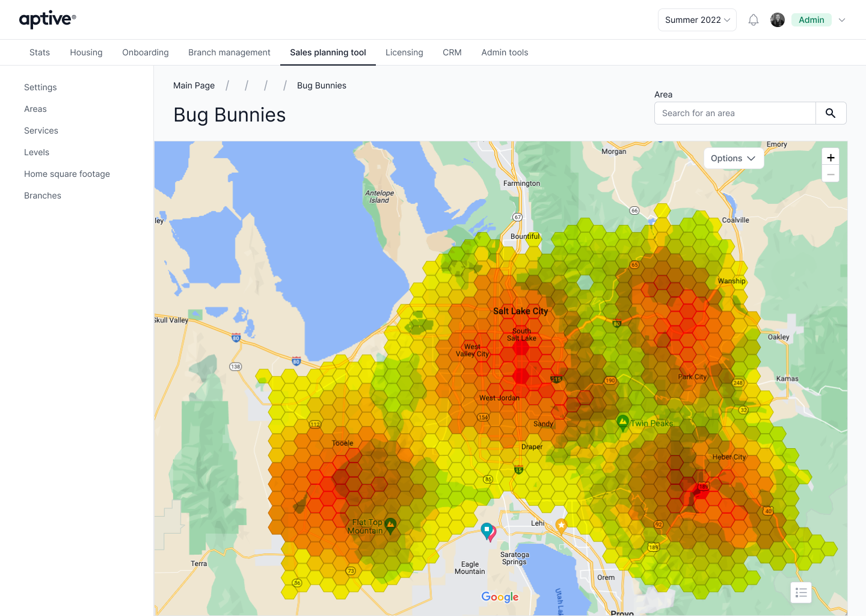Select the Sales planning tool tab
The height and width of the screenshot is (616, 866).
328,52
